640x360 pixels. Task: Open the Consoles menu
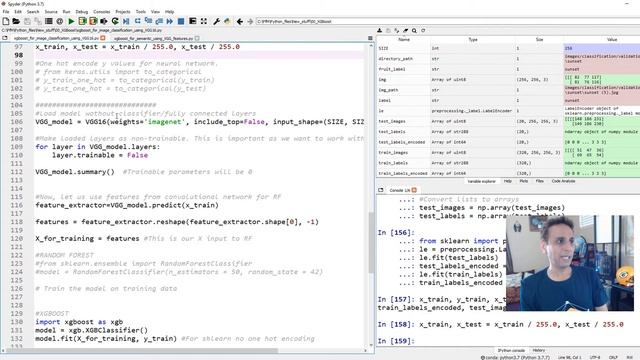102,12
